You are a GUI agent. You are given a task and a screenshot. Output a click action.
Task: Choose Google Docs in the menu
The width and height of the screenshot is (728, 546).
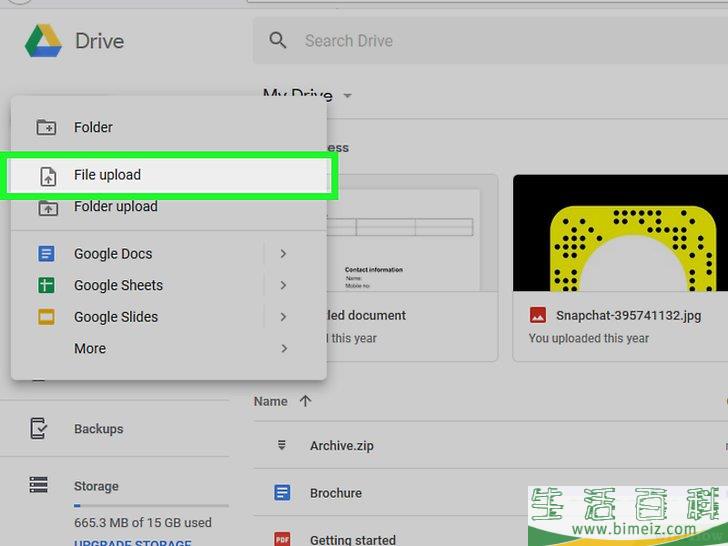click(169, 254)
